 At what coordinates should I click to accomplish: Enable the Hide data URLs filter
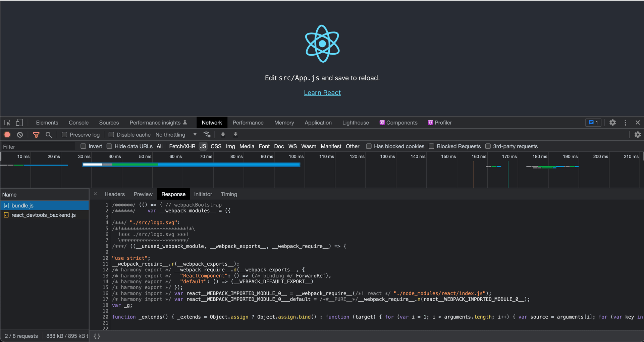[109, 146]
